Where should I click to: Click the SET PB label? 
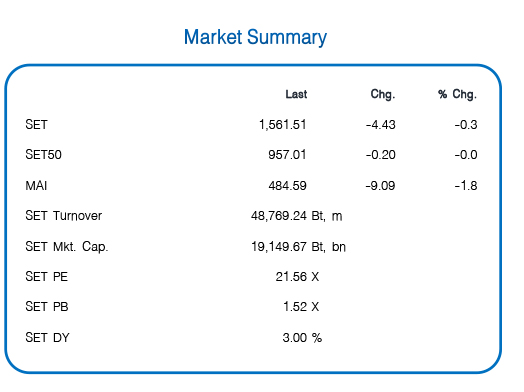tap(47, 307)
